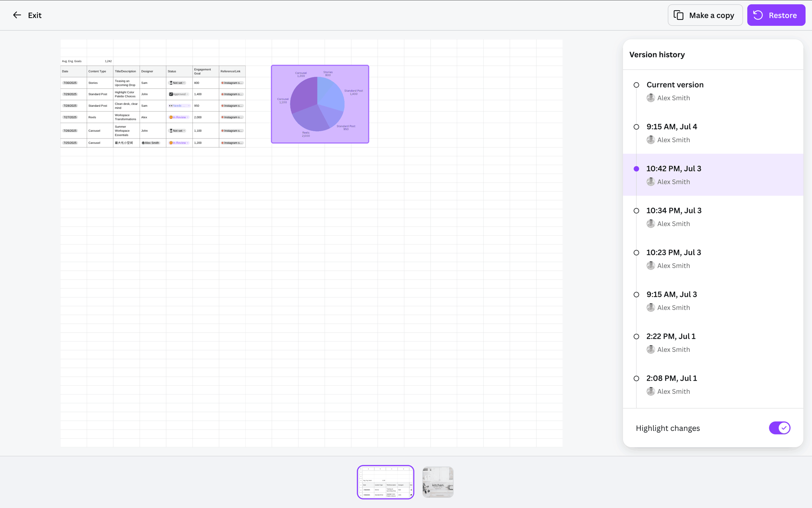Open Not set status dropdown for 7/26/2025 row
Image resolution: width=812 pixels, height=508 pixels.
(x=177, y=131)
